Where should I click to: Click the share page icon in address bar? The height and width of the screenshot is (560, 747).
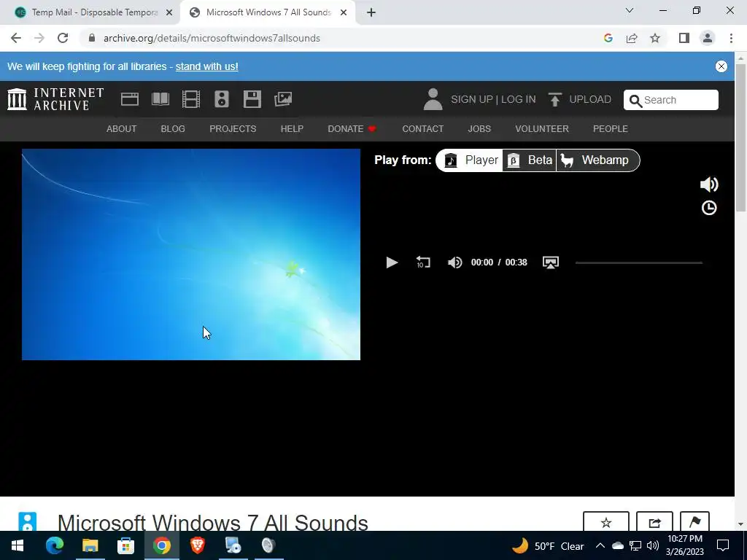pyautogui.click(x=632, y=38)
